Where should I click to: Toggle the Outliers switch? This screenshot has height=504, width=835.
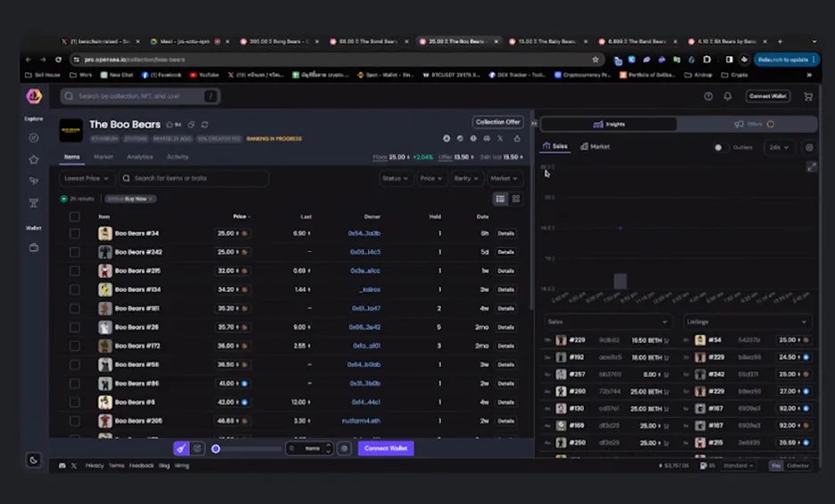[x=721, y=148]
